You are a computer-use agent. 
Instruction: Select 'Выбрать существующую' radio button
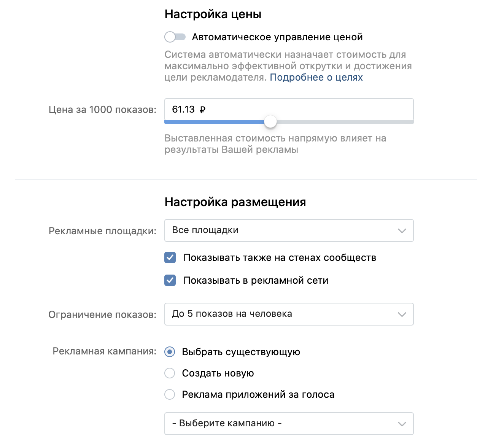click(170, 352)
